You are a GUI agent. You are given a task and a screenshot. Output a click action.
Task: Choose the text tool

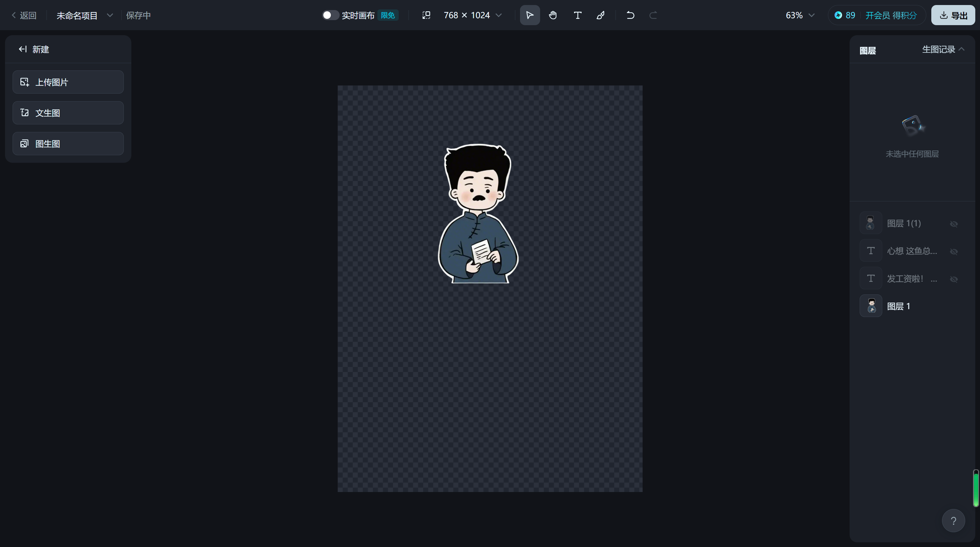pyautogui.click(x=577, y=15)
